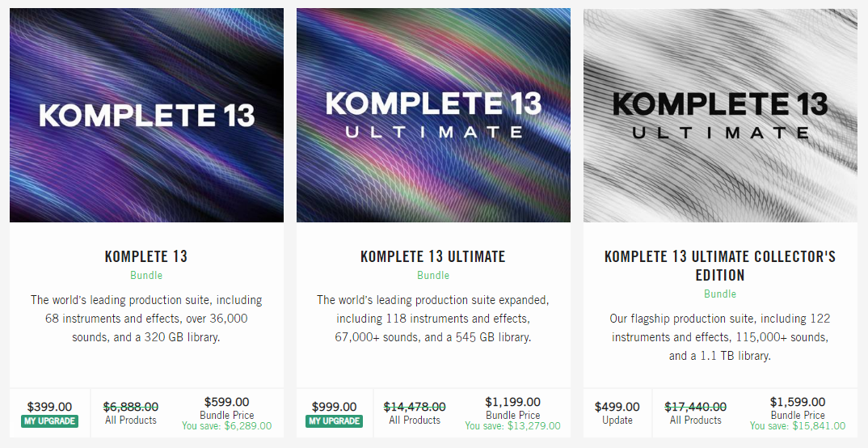868x448 pixels.
Task: Click the KOMPLETE 13 product title
Action: [146, 256]
